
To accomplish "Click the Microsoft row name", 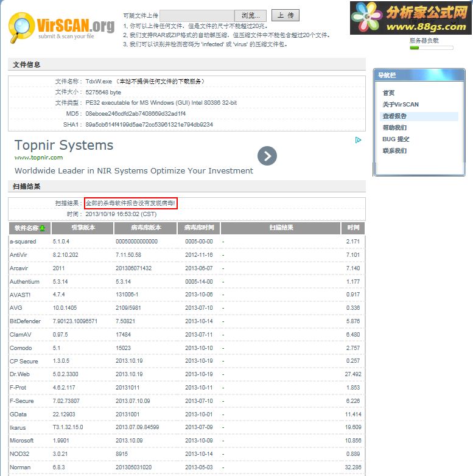I will point(21,441).
